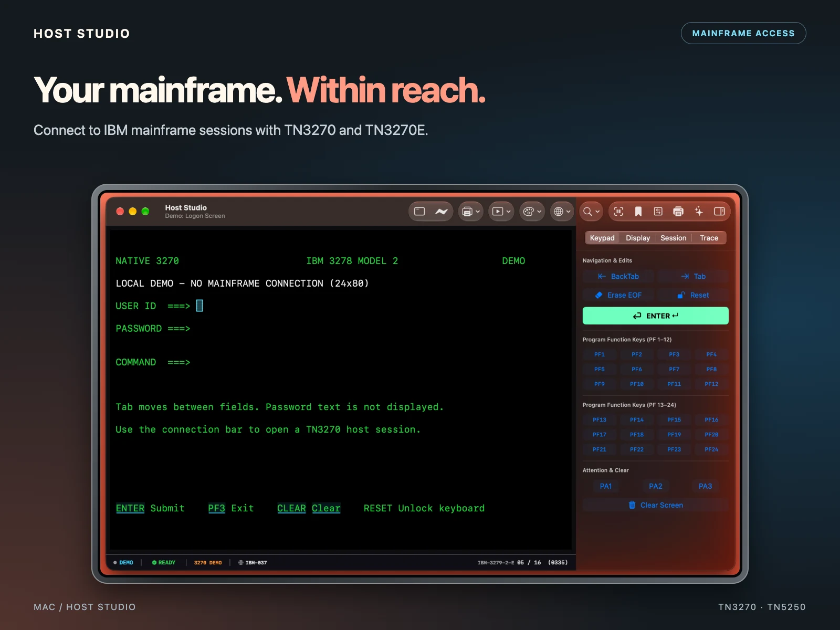840x630 pixels.
Task: Click the PF10 key
Action: (x=637, y=384)
